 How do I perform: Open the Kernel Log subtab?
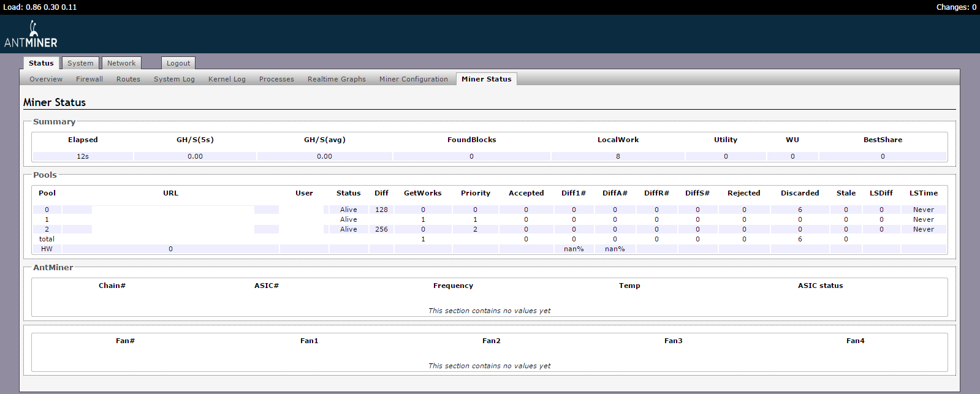pyautogui.click(x=227, y=79)
